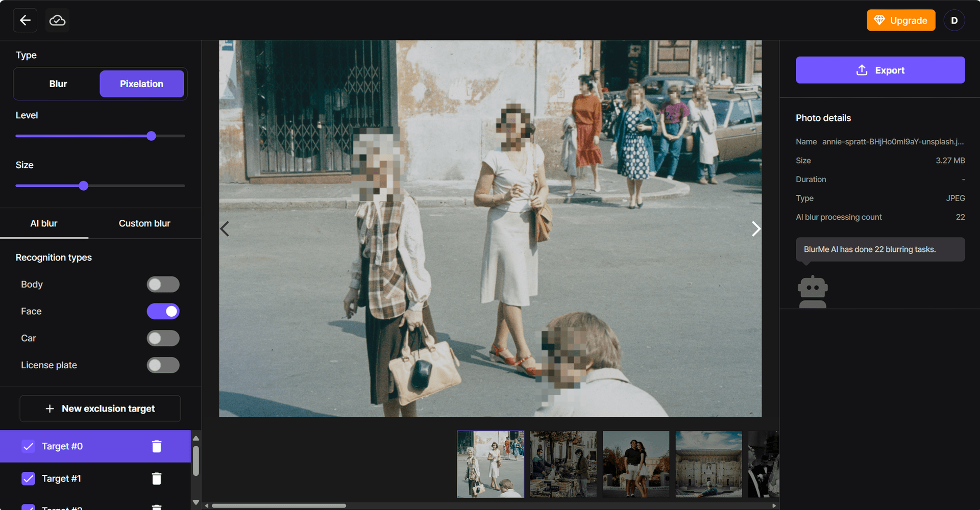Turn on Car recognition toggle
Image resolution: width=980 pixels, height=510 pixels.
pyautogui.click(x=163, y=338)
